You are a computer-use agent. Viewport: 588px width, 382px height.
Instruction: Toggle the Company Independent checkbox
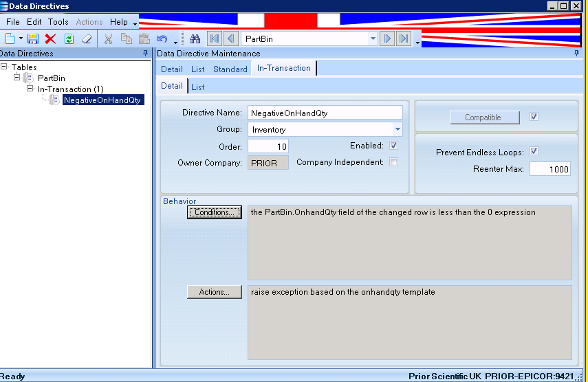(x=394, y=161)
